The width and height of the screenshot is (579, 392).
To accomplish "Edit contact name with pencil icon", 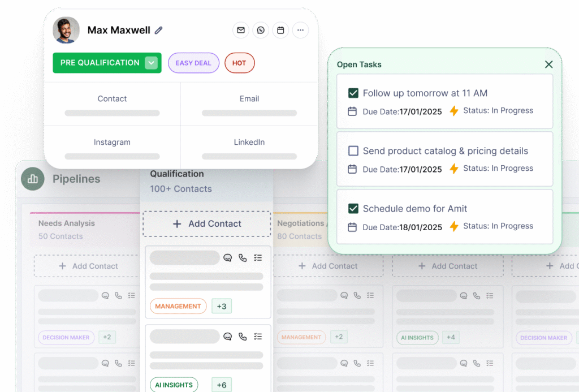I will point(159,31).
